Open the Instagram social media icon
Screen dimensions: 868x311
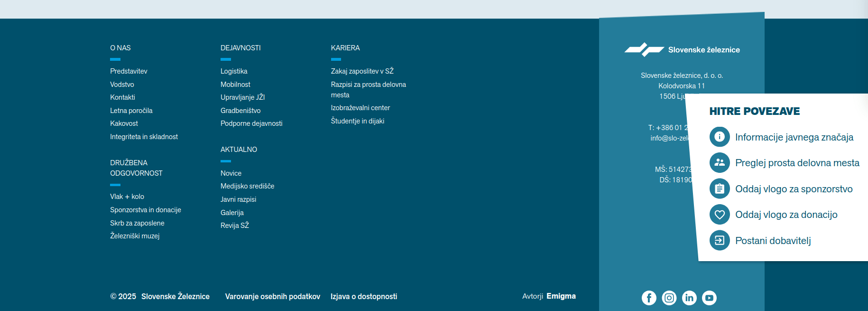669,298
